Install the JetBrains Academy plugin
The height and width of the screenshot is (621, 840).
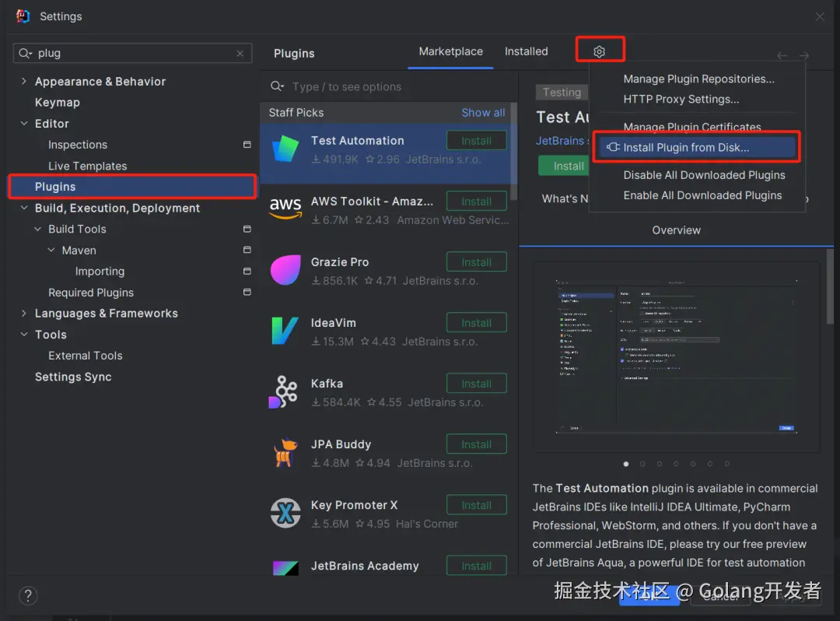pos(476,566)
